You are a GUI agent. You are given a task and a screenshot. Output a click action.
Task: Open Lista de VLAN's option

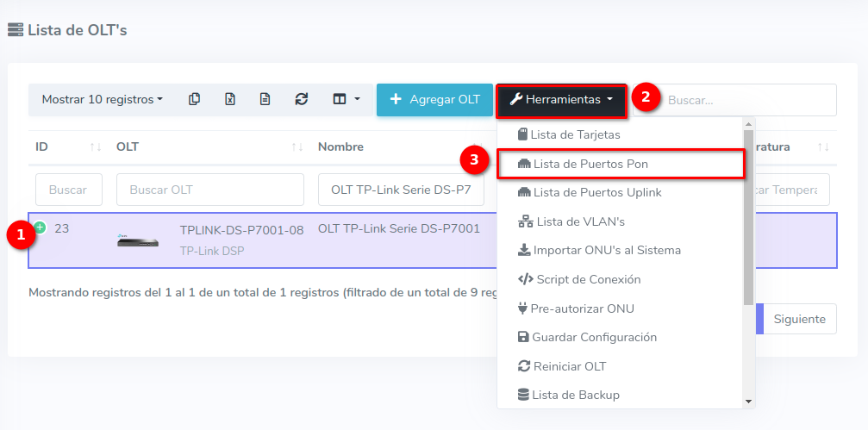pyautogui.click(x=579, y=221)
